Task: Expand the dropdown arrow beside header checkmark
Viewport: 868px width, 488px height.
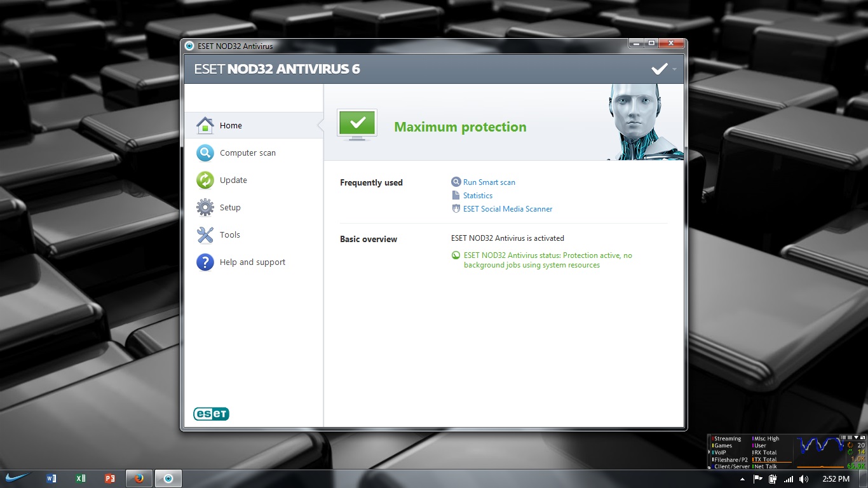Action: [x=674, y=69]
